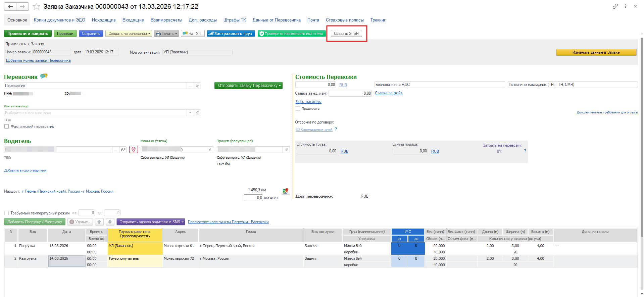Click the help question mark near 30 Календарных дней
The image size is (644, 297).
[336, 129]
